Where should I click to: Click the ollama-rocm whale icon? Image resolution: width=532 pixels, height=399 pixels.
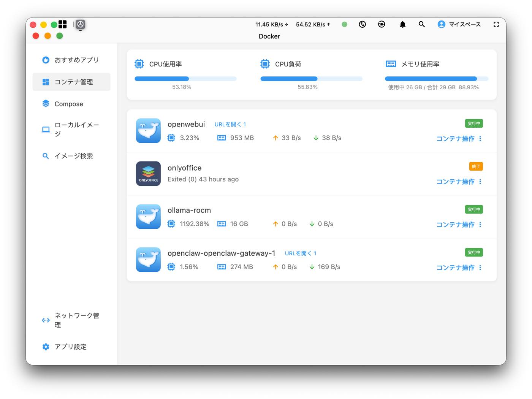148,216
